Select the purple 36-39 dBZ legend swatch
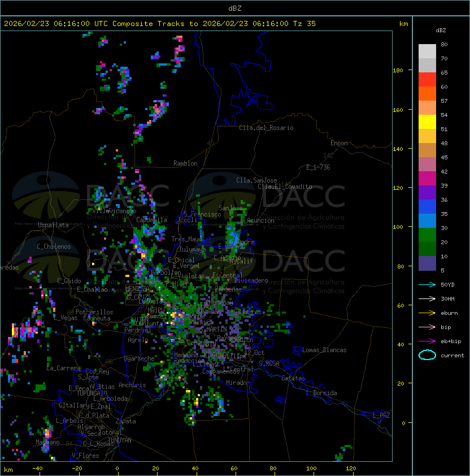Viewport: 470px width, 476px height. [427, 193]
